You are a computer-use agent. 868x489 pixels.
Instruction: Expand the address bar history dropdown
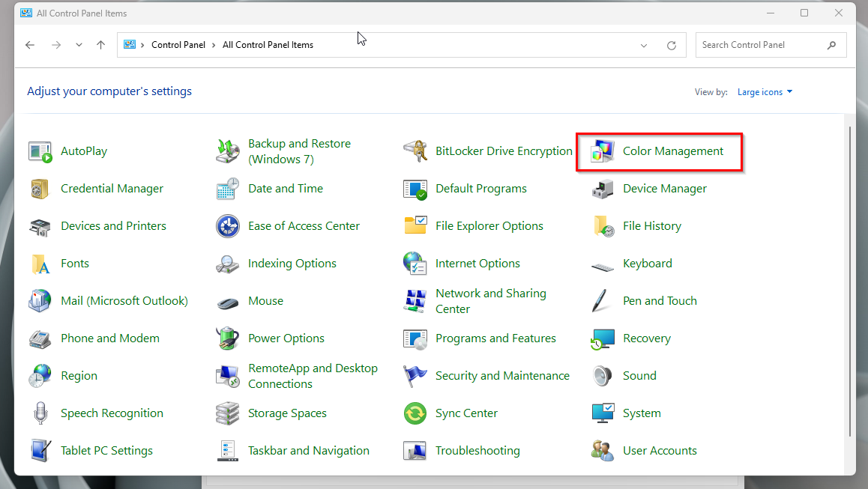(x=644, y=45)
